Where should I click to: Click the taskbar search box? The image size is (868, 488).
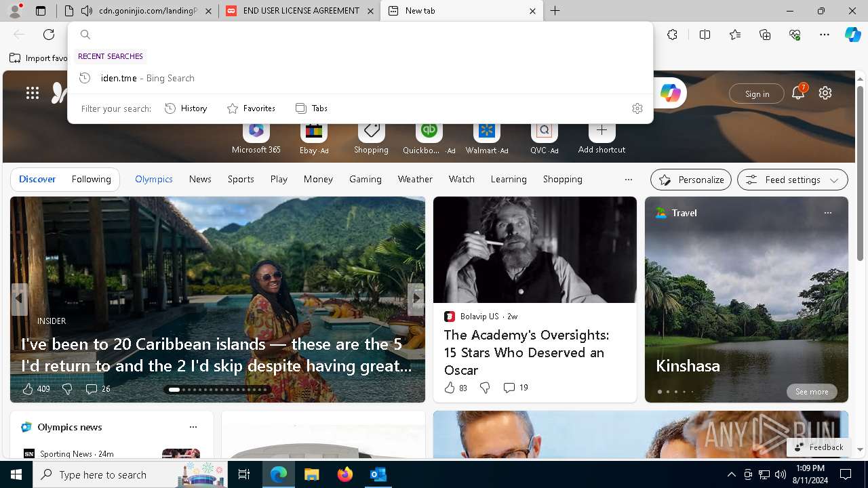tap(130, 474)
